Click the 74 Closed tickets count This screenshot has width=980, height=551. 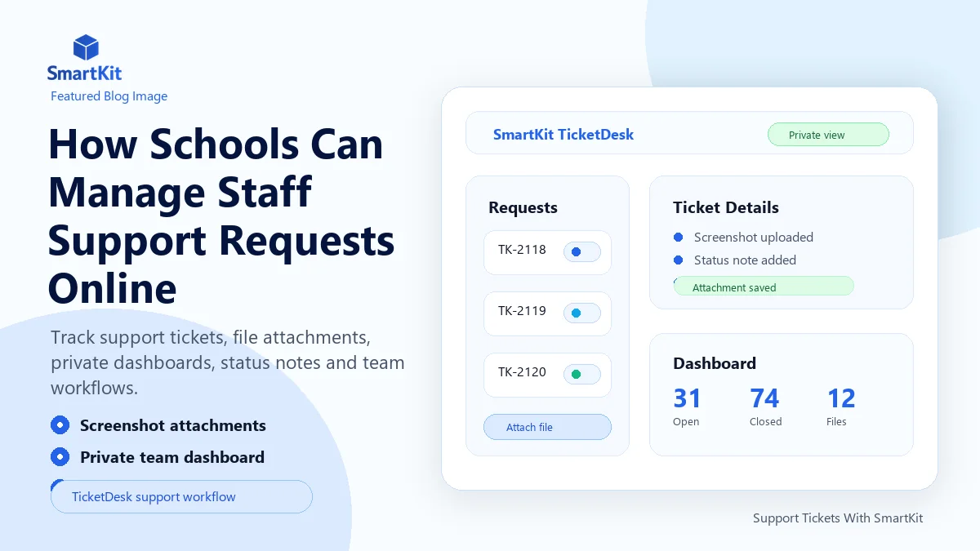764,398
